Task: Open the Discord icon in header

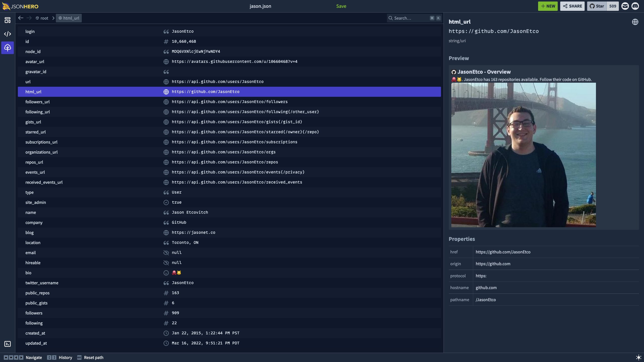Action: (635, 6)
